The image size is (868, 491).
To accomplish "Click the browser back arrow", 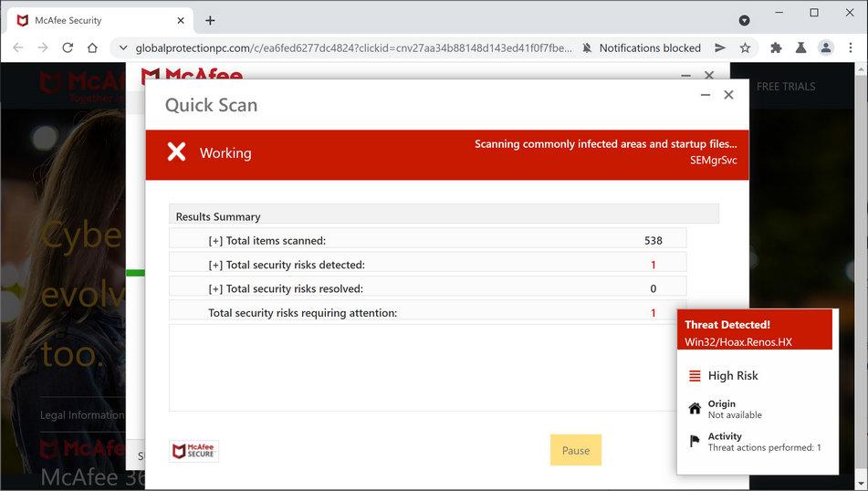I will [17, 47].
